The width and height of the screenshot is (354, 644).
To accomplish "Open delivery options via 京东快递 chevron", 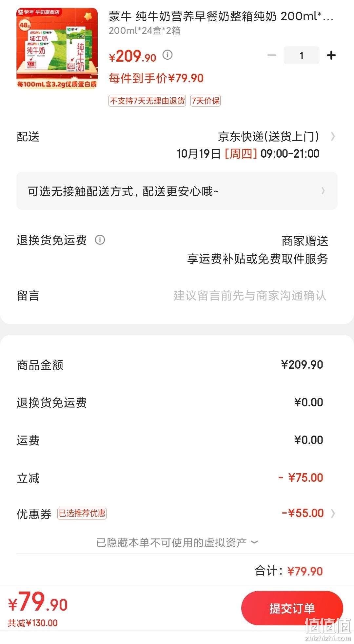I will point(333,136).
